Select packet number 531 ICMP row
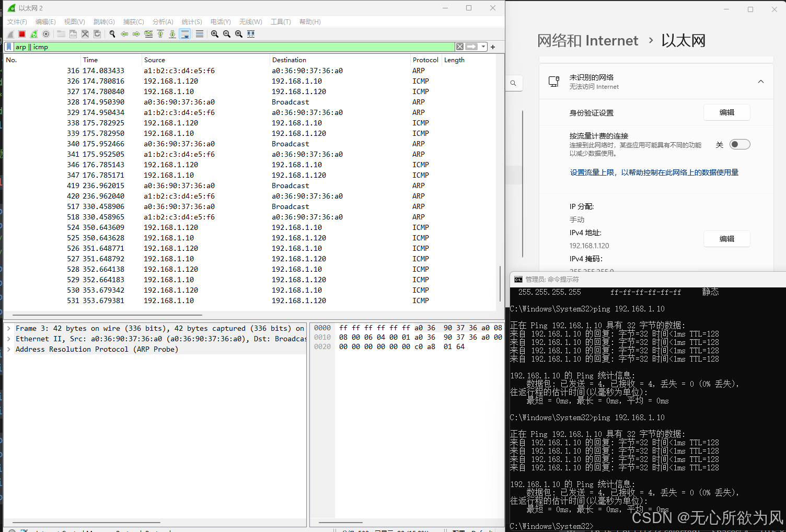Viewport: 786px width, 532px height. click(x=250, y=300)
